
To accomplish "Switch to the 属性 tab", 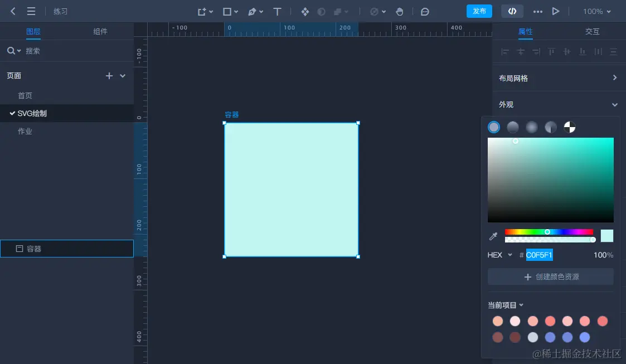I will pos(526,32).
